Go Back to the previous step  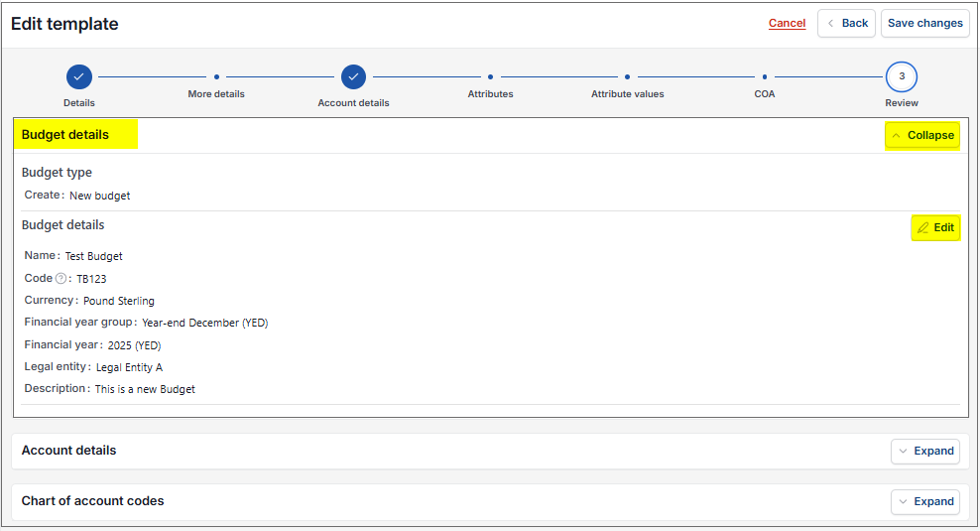point(846,23)
